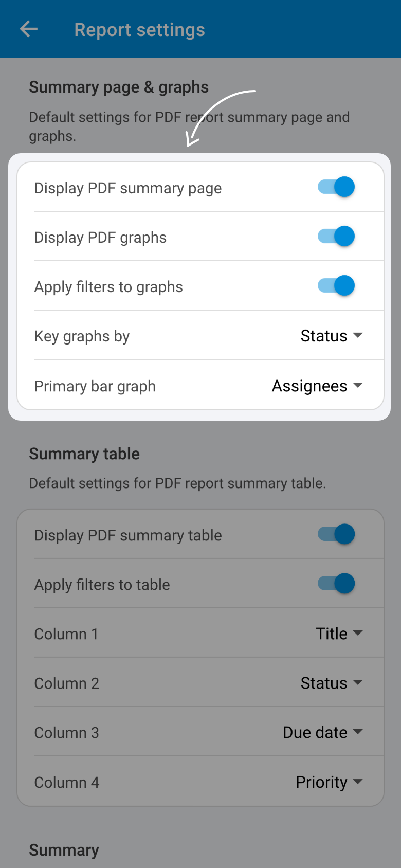
Task: Click the arrow next to Assignees
Action: pos(358,385)
